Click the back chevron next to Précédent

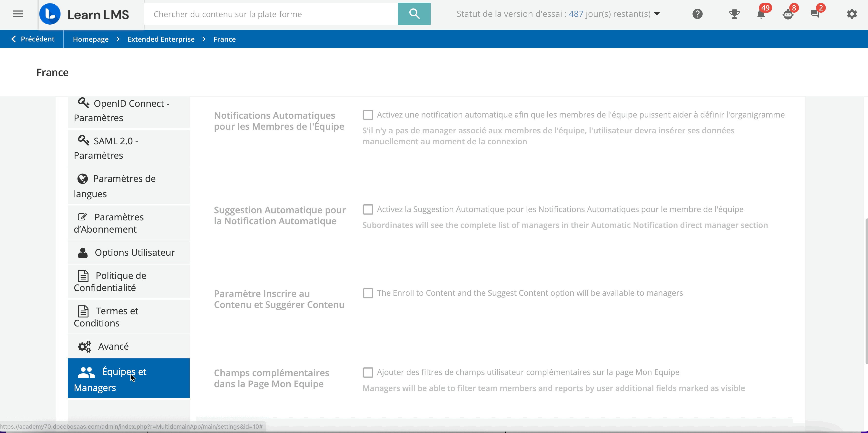[x=13, y=39]
